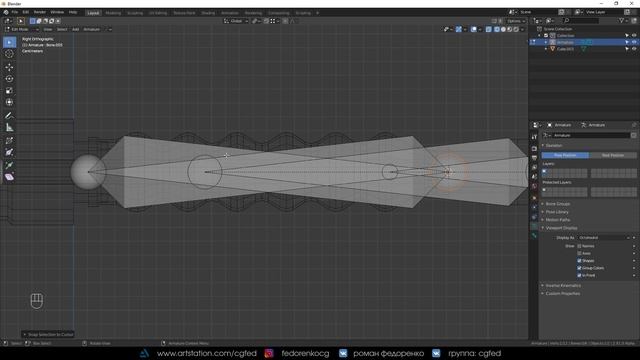Collapse the Viewport Display panel
Image resolution: width=640 pixels, height=360 pixels.
coord(561,228)
